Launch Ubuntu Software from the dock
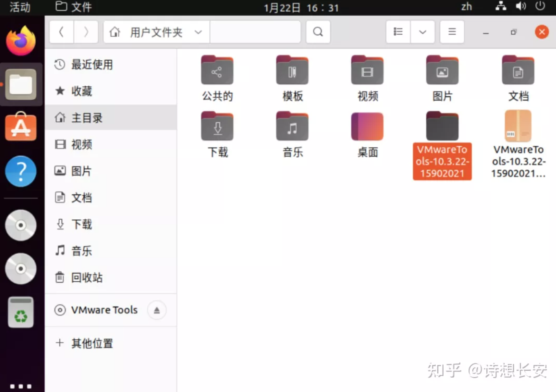 click(x=21, y=127)
